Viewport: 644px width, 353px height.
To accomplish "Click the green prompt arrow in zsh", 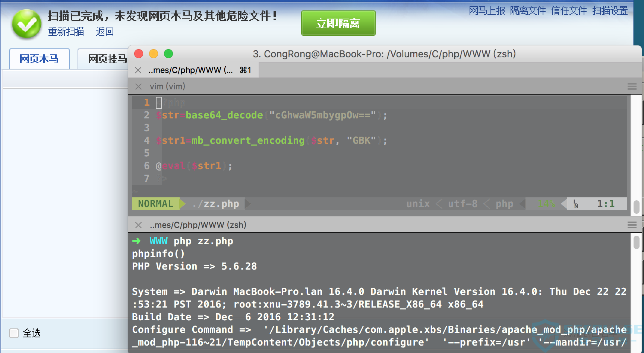I will pyautogui.click(x=136, y=241).
